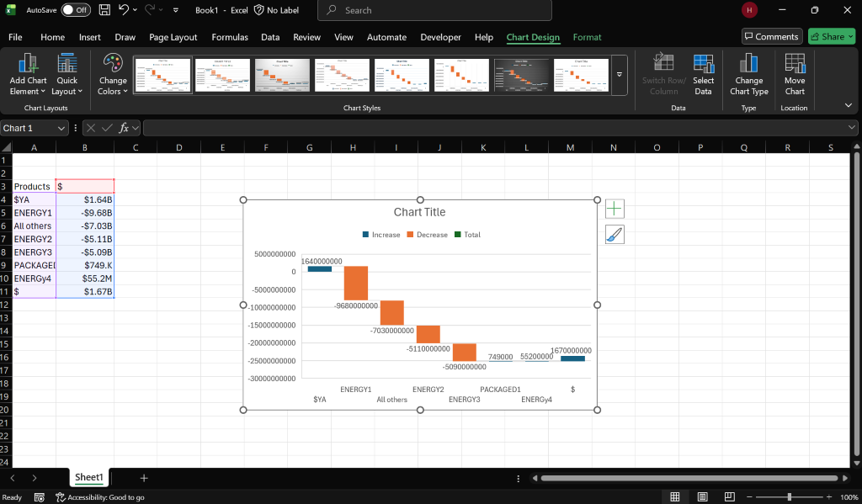Click the Save icon in the title bar

tap(104, 9)
